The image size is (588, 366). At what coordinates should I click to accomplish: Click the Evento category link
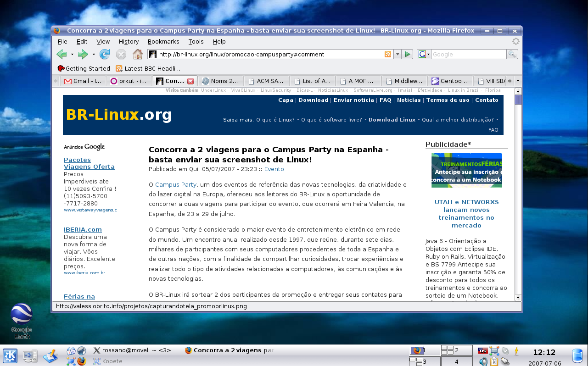coord(274,169)
